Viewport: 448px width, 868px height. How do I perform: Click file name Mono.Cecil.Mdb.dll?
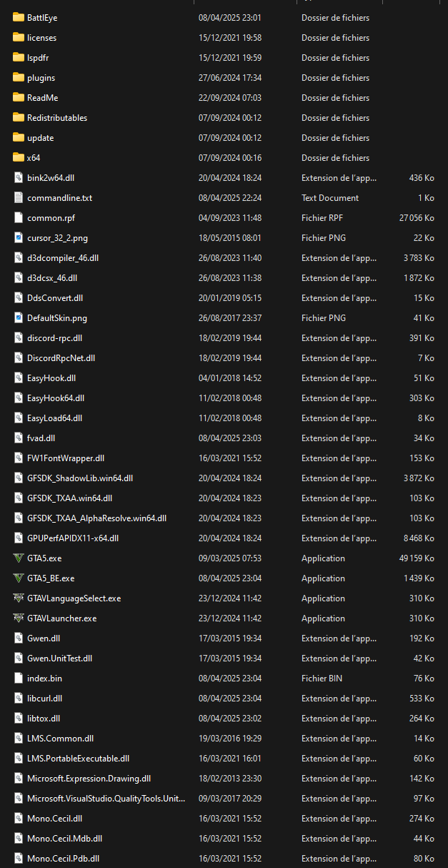[x=64, y=838]
